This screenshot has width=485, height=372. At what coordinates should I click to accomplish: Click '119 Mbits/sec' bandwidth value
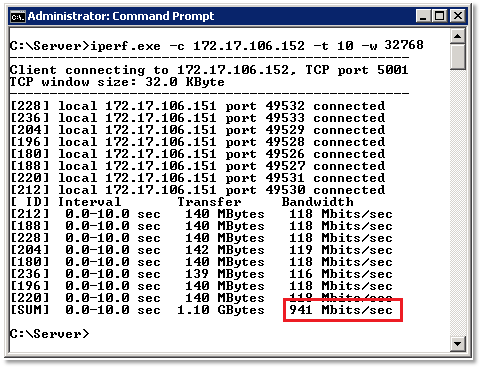coord(341,250)
